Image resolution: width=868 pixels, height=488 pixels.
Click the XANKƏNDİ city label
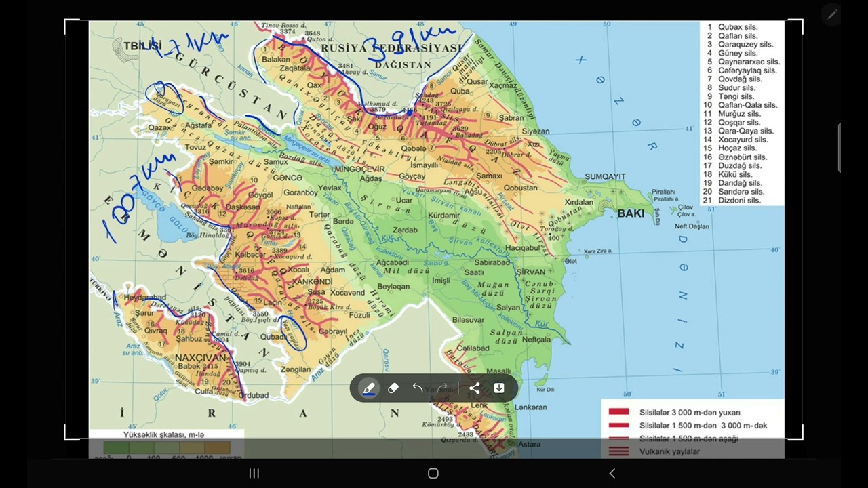coord(312,281)
